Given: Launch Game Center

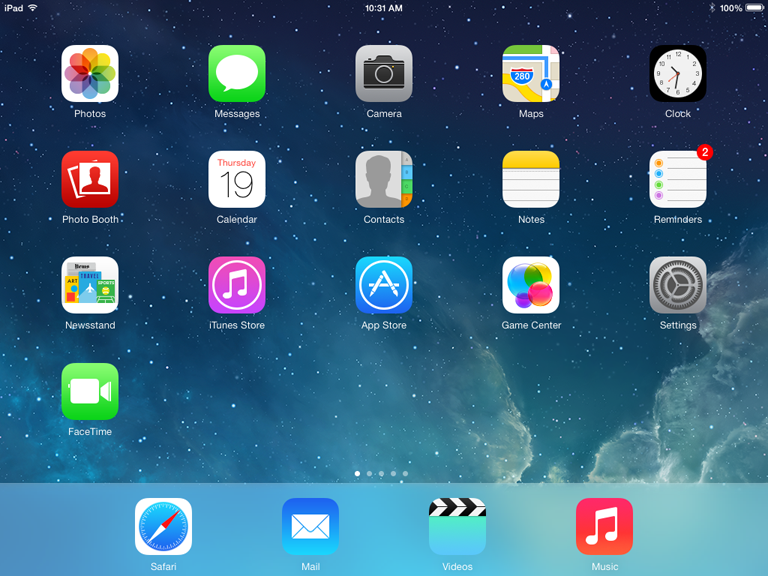Looking at the screenshot, I should click(531, 285).
